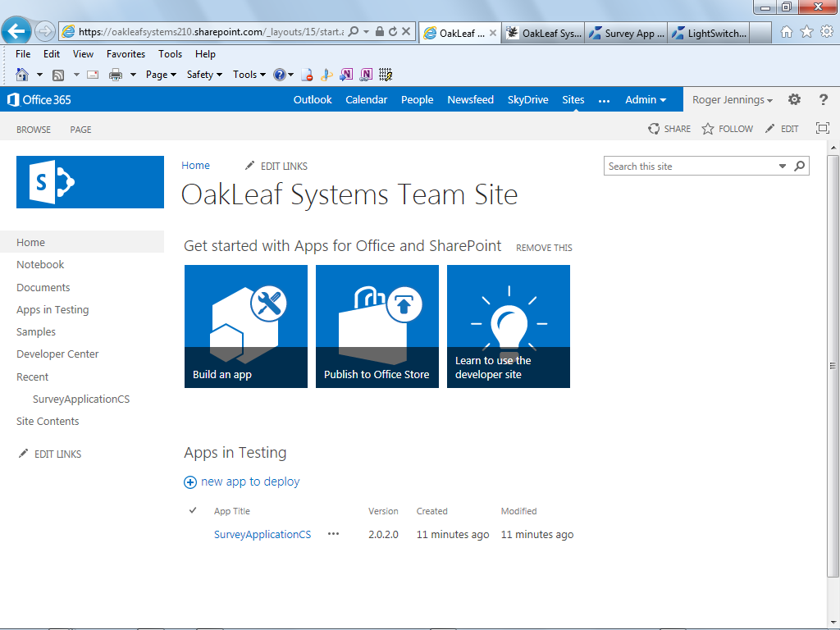Image resolution: width=840 pixels, height=630 pixels.
Task: Open the Tools dropdown in command bar
Action: tap(249, 75)
